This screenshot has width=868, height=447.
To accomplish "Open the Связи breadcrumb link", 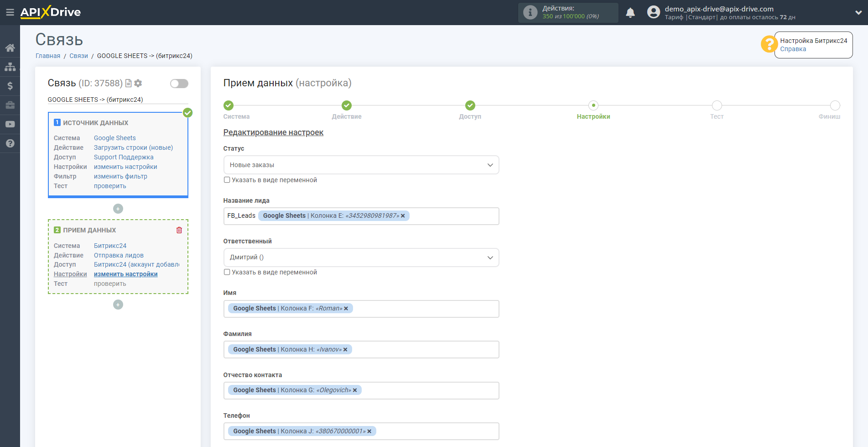I will (x=78, y=56).
